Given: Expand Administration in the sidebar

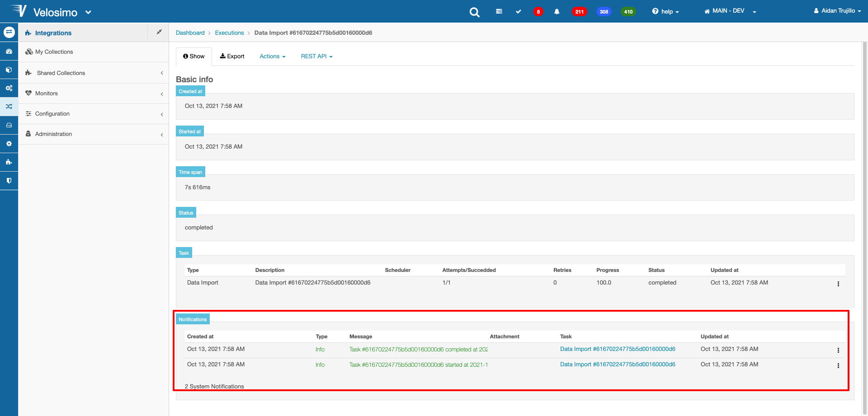Looking at the screenshot, I should click(94, 134).
